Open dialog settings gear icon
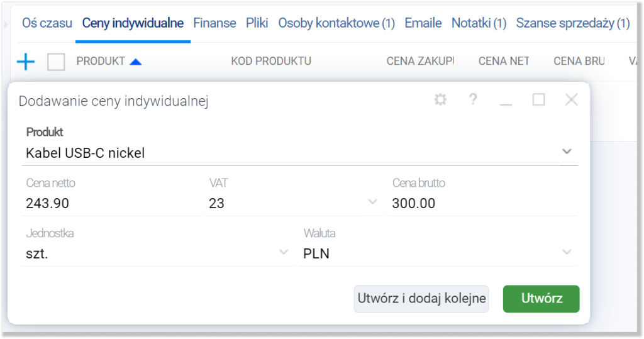 [440, 99]
